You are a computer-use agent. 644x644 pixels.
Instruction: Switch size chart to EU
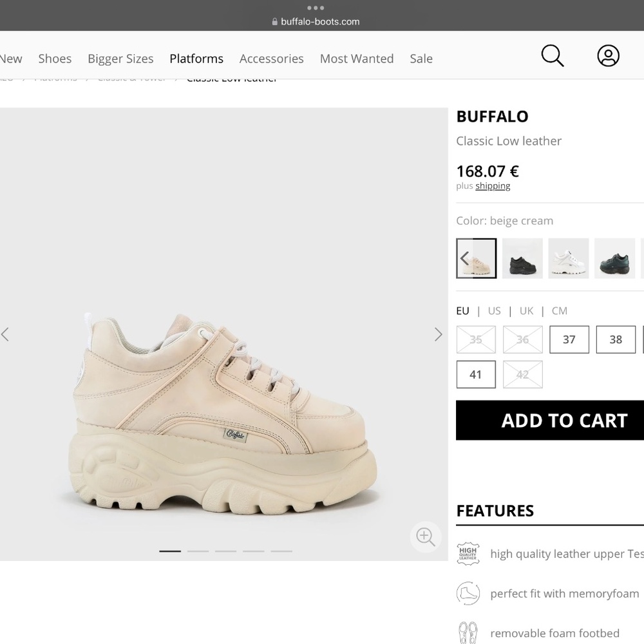click(462, 311)
